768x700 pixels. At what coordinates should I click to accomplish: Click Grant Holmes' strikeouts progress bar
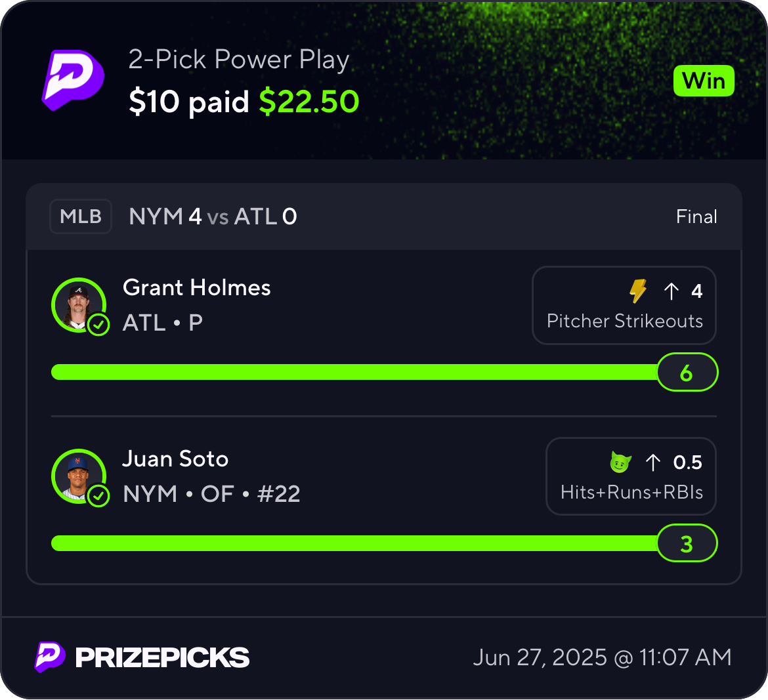(354, 372)
